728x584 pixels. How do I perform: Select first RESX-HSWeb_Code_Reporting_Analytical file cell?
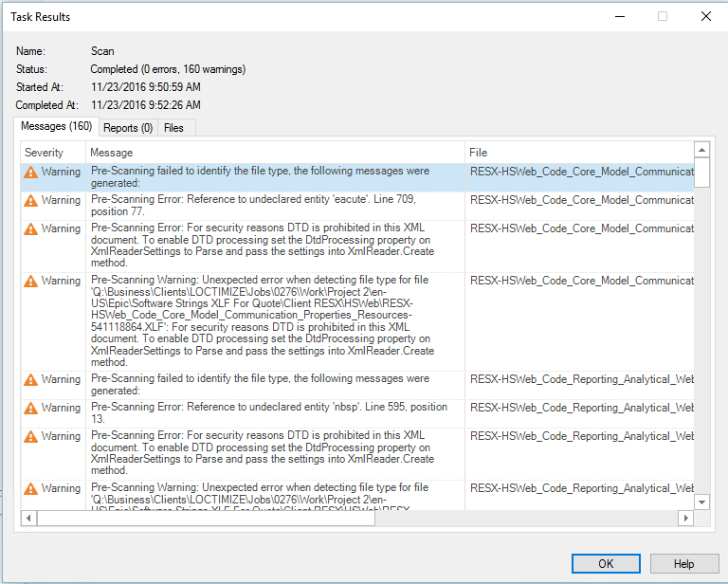[580, 379]
